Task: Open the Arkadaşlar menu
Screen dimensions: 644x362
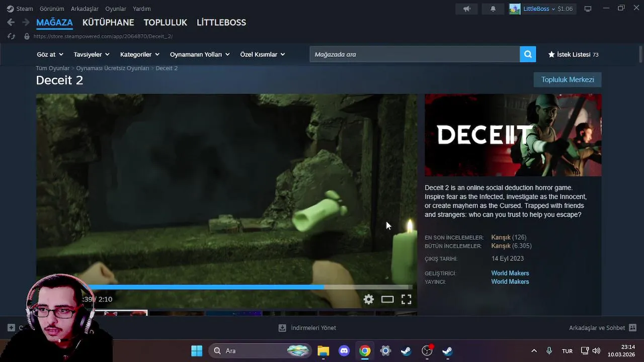Action: tap(85, 9)
